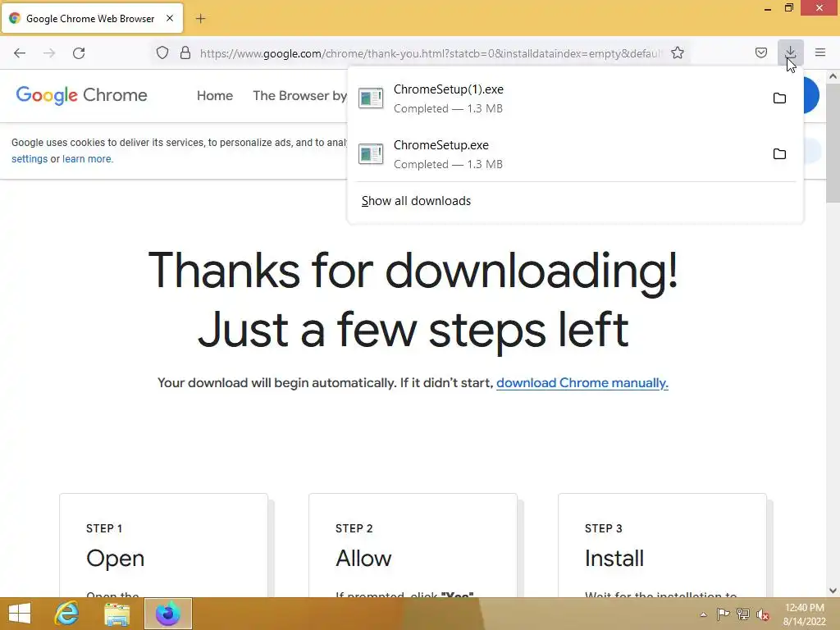Open tracking protection shield icon
840x630 pixels.
point(162,53)
